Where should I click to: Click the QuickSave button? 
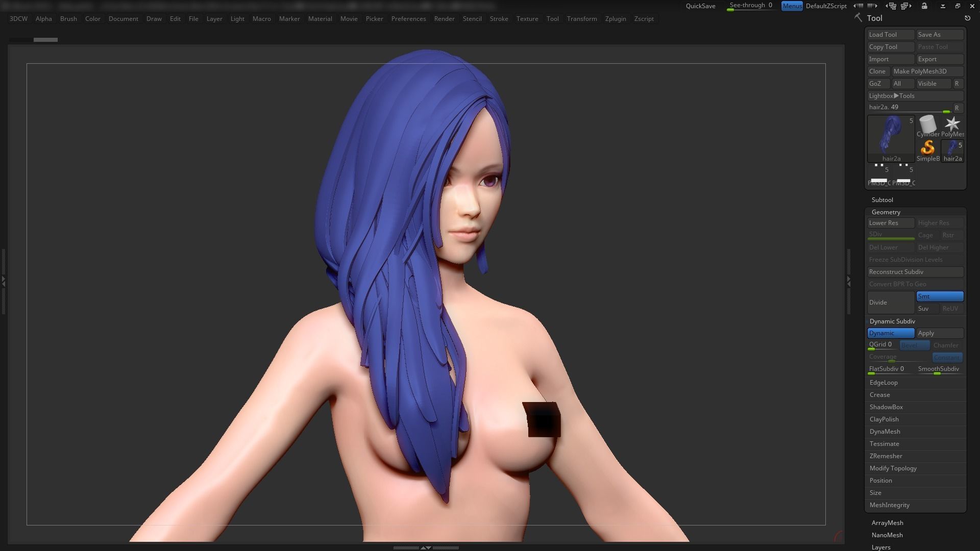pos(700,6)
